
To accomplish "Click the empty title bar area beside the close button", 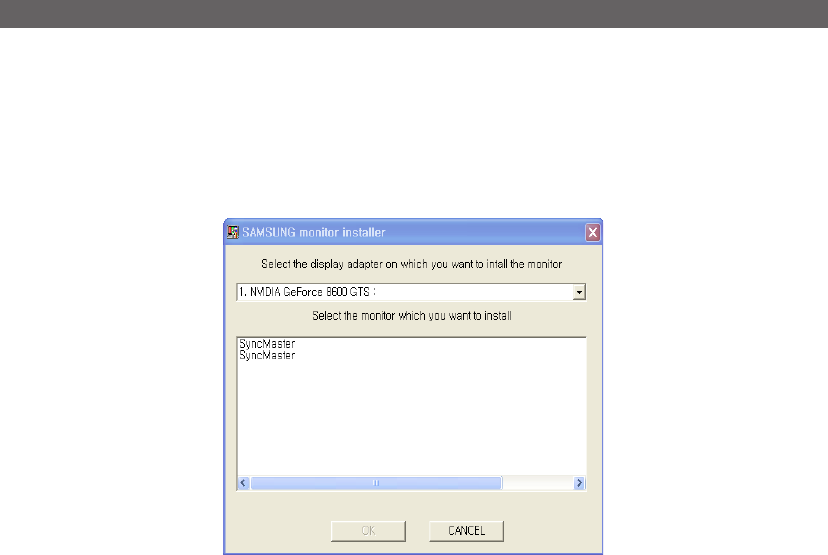I will point(486,232).
